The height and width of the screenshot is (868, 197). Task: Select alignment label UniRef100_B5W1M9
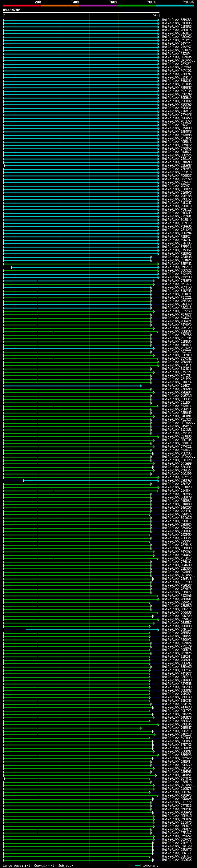[177, 94]
